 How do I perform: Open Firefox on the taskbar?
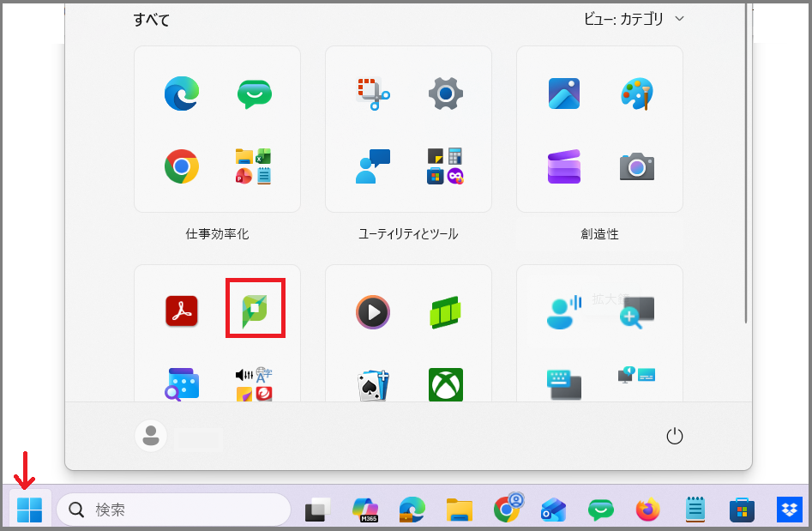pyautogui.click(x=648, y=510)
